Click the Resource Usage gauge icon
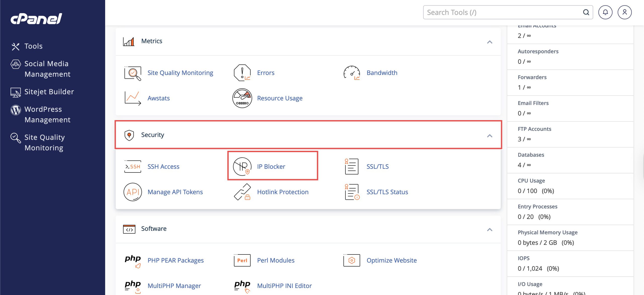 (242, 98)
